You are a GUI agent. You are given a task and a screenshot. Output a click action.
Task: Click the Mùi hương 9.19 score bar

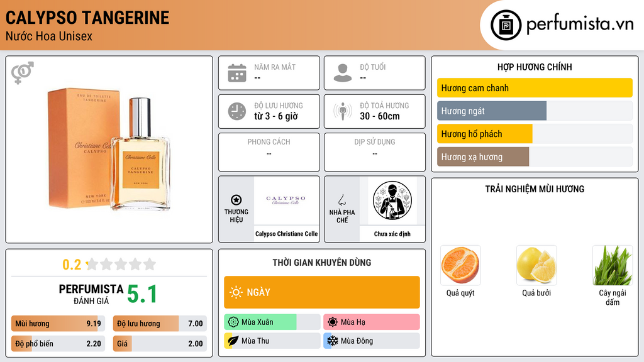click(58, 324)
